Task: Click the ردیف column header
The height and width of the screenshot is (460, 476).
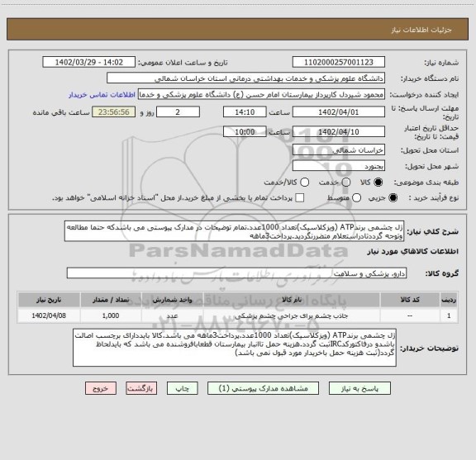Action: pyautogui.click(x=449, y=300)
